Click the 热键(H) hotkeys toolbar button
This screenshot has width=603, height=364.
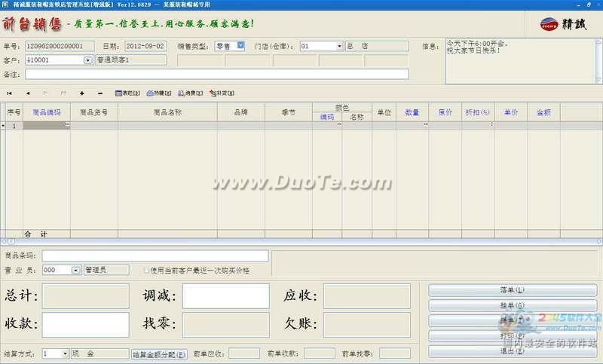[x=159, y=93]
